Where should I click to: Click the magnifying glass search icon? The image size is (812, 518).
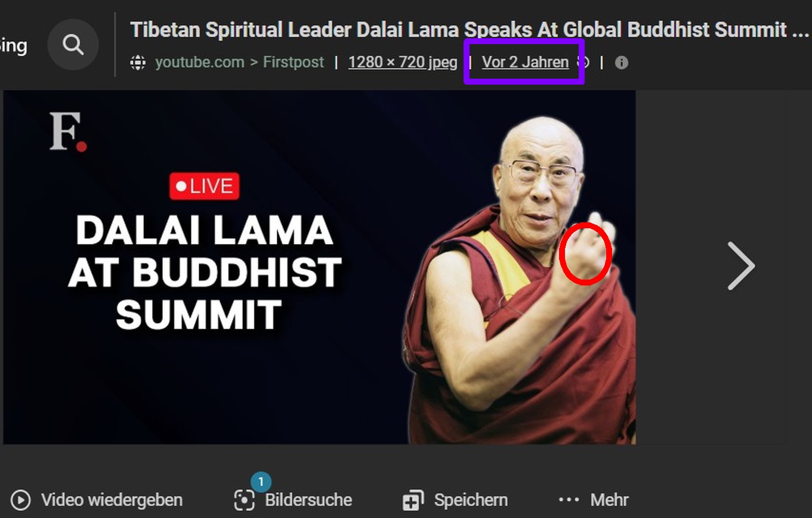73,45
